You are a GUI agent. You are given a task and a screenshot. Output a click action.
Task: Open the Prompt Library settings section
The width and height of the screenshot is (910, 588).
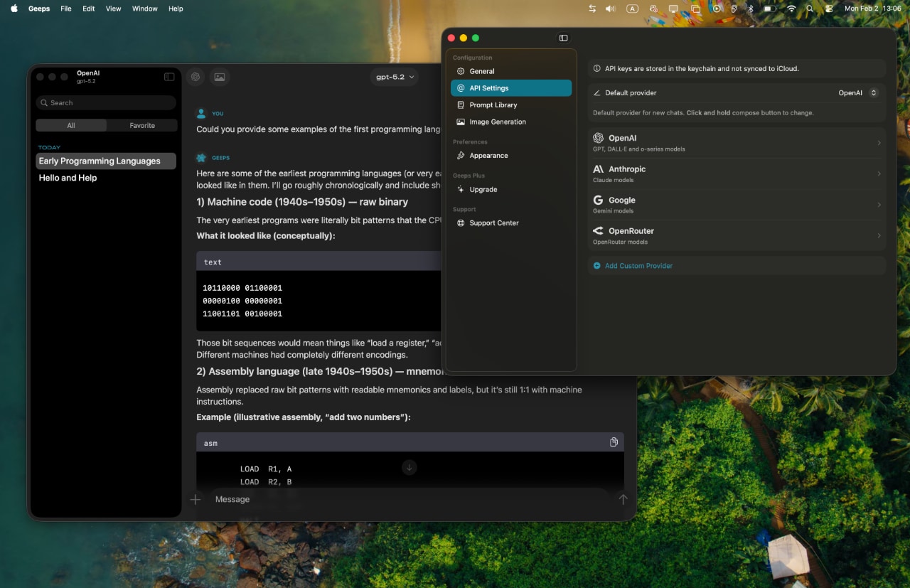click(x=493, y=105)
